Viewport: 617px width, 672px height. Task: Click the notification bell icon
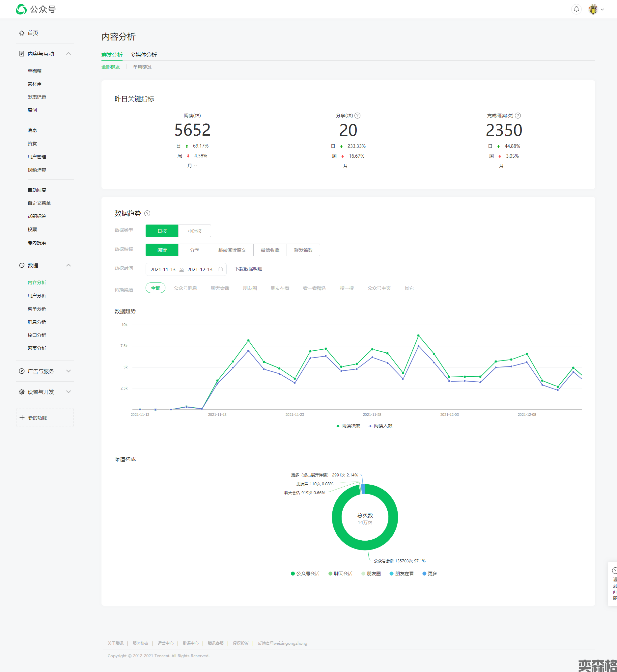[576, 9]
